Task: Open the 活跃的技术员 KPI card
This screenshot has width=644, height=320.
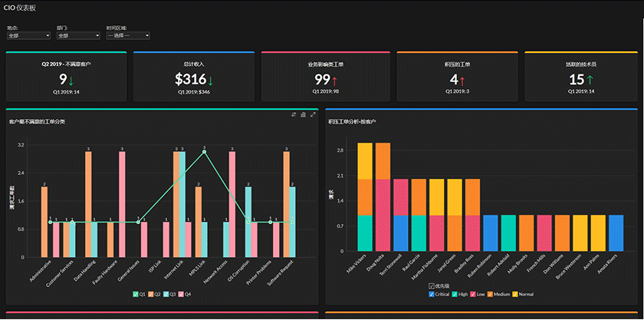Action: (x=581, y=77)
